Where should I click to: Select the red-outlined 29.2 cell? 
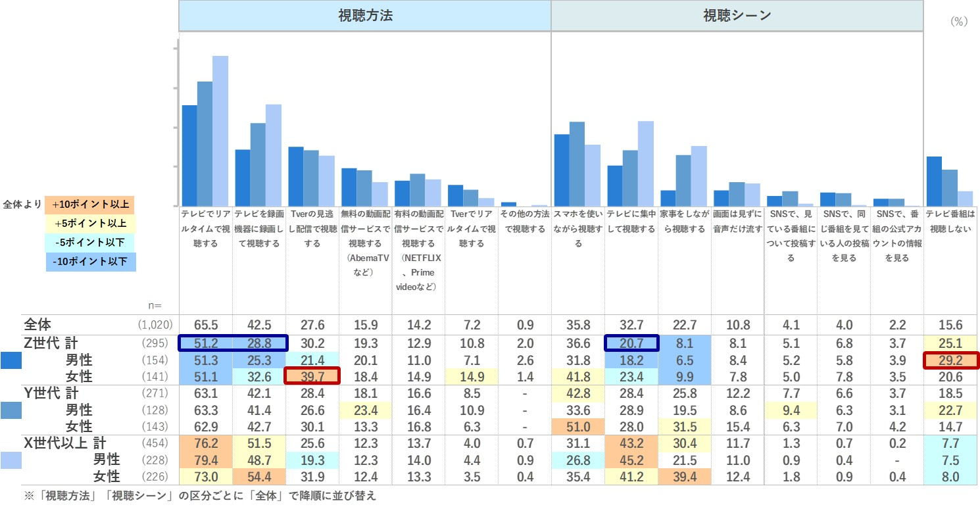pos(950,360)
